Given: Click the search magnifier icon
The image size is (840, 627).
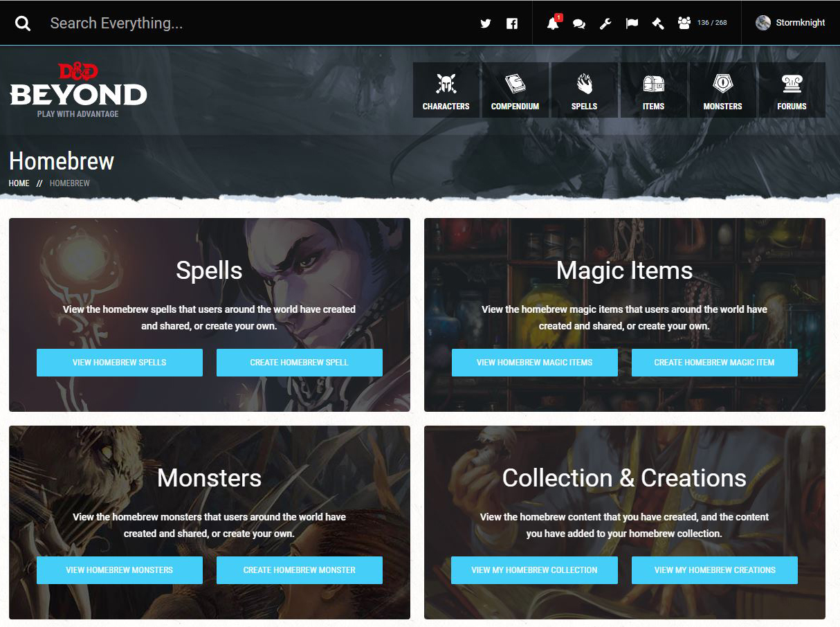Looking at the screenshot, I should point(23,24).
